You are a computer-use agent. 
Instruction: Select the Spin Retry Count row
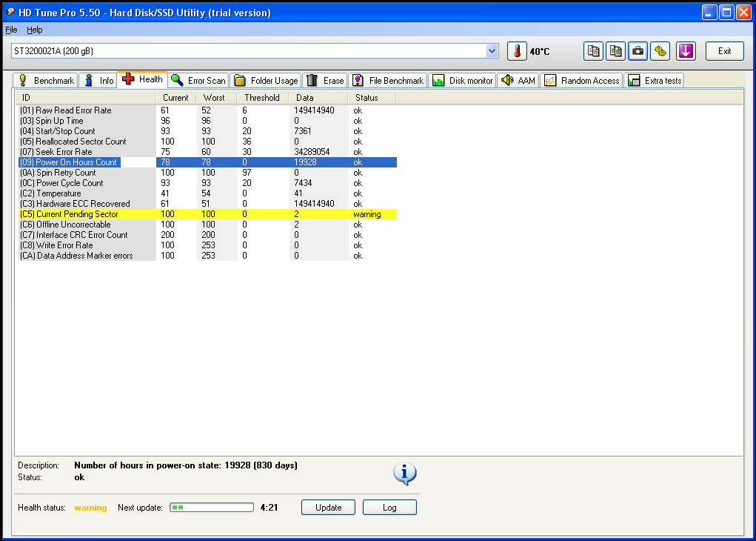(207, 173)
